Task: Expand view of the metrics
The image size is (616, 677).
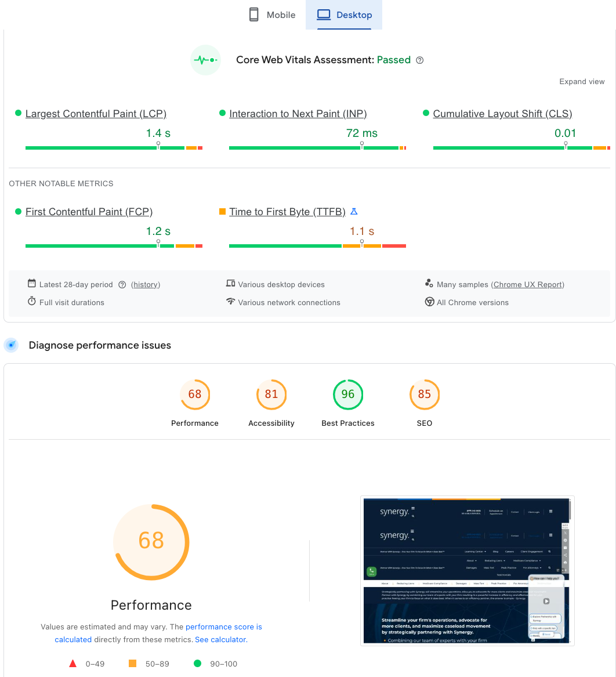Action: (582, 82)
